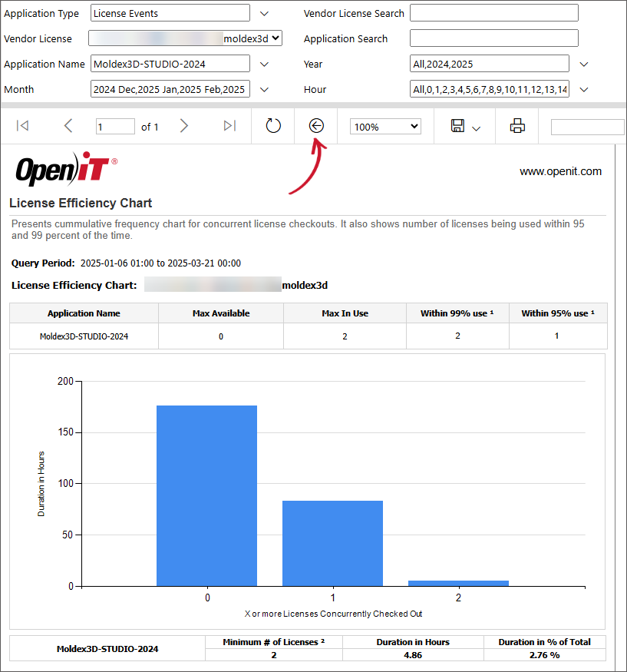
Task: Open the www.openit.com link
Action: tap(561, 171)
